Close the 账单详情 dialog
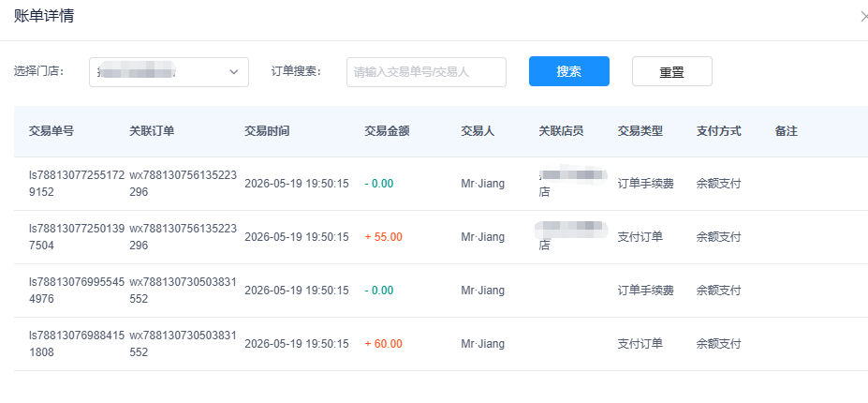 pos(864,17)
